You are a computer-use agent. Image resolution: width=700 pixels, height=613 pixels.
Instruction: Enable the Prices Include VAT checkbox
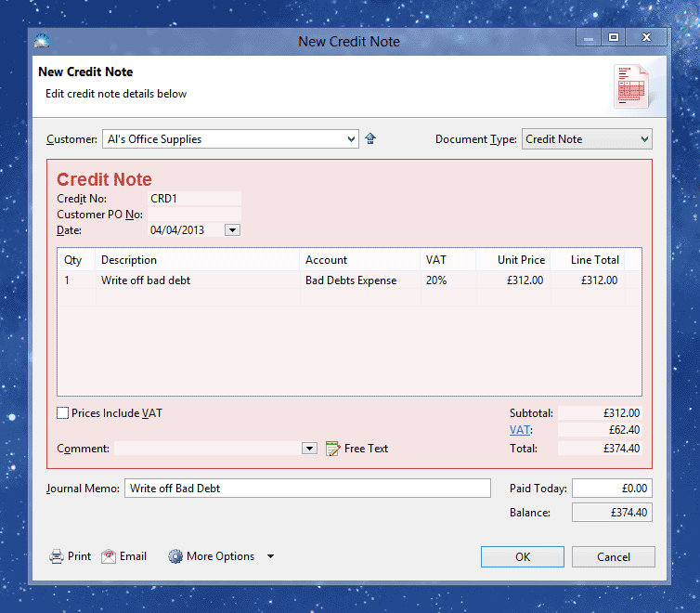point(63,413)
